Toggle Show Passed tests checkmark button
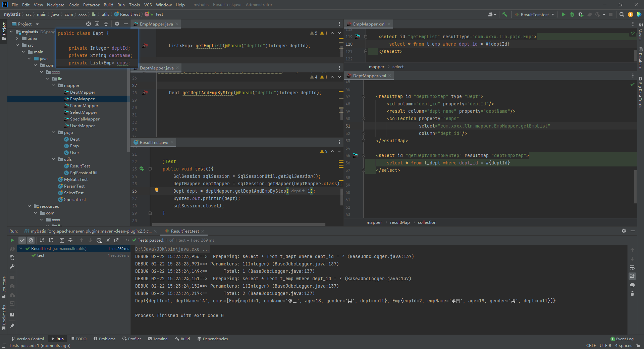Screen dimensions: 644x349 click(22, 240)
